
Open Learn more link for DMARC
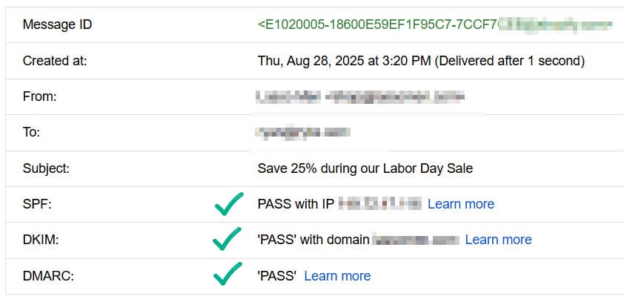click(337, 276)
